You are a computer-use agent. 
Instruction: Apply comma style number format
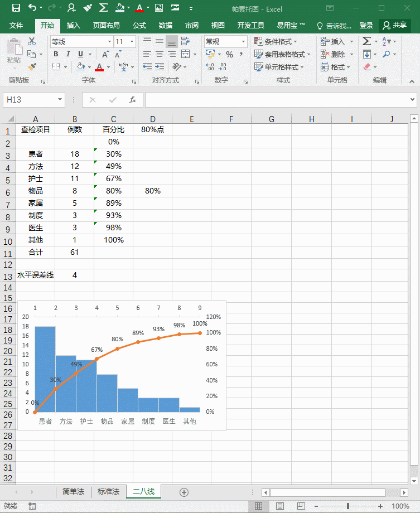pyautogui.click(x=242, y=54)
